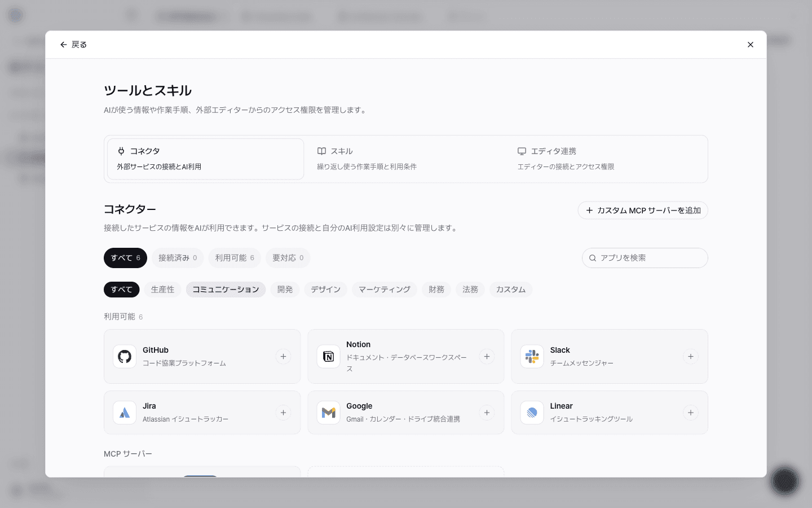Click the MCP サーバー section heading

coord(128,454)
